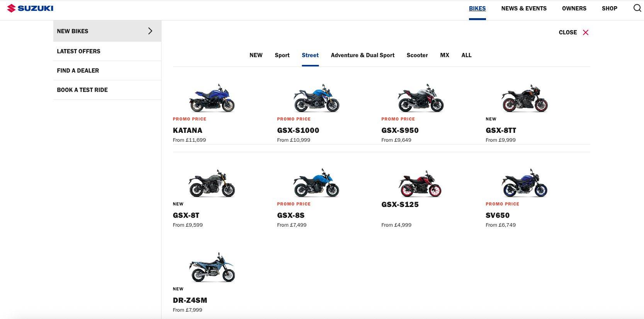Image resolution: width=644 pixels, height=319 pixels.
Task: Select the Katana motorcycle image
Action: 212,98
